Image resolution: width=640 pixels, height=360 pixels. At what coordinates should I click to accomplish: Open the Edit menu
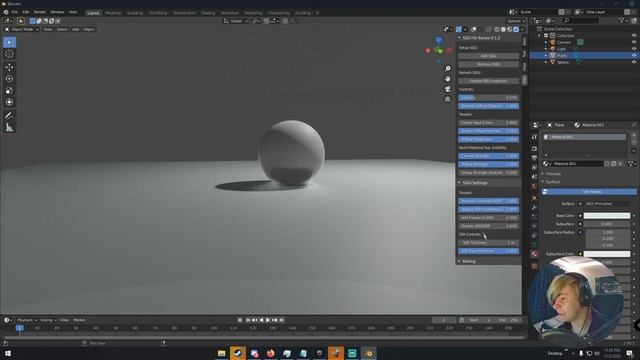pos(26,12)
